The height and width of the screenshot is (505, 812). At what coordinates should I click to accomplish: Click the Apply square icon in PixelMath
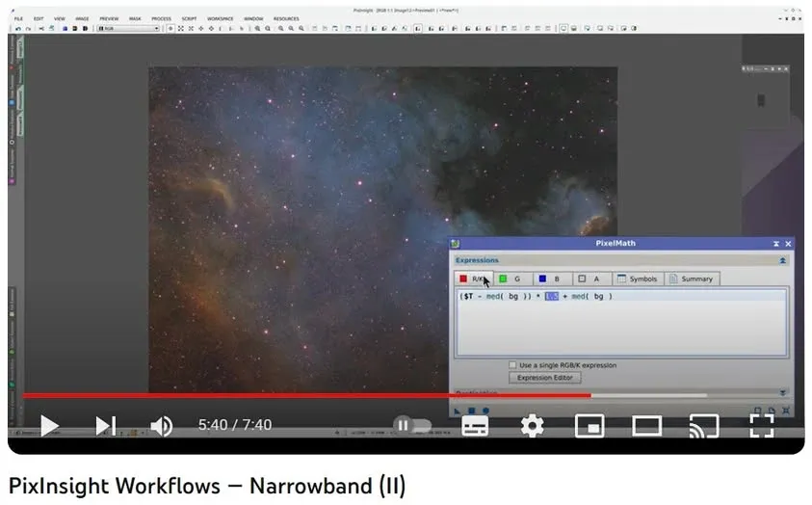tap(471, 411)
